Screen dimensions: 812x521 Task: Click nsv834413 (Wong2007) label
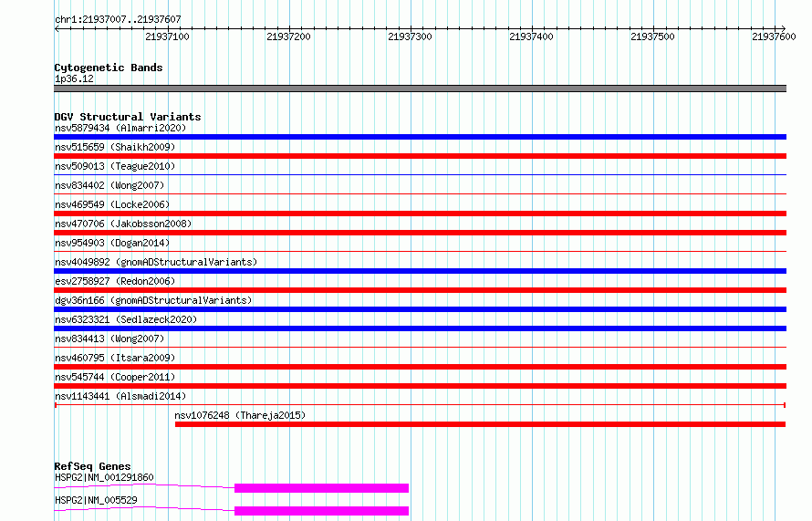pos(109,339)
